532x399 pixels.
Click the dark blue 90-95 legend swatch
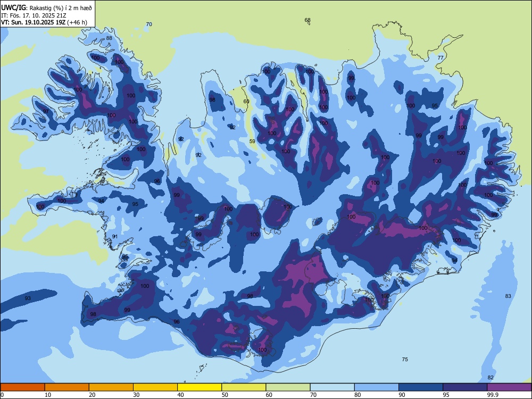421,387
